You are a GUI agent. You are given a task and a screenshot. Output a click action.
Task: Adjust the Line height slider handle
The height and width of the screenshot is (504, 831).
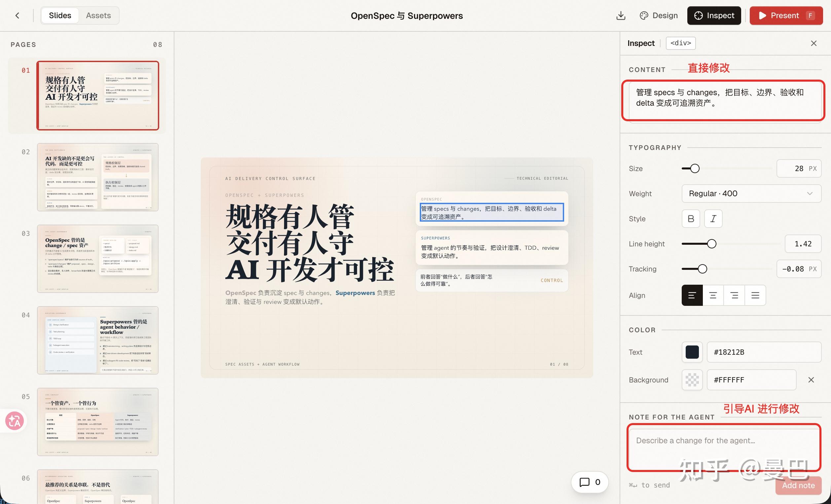(711, 244)
